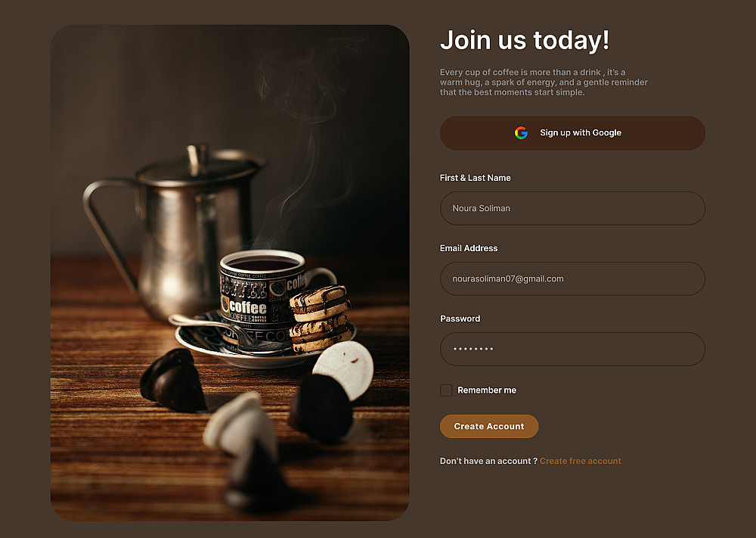
Task: Sign up with Google button text
Action: pyautogui.click(x=581, y=132)
